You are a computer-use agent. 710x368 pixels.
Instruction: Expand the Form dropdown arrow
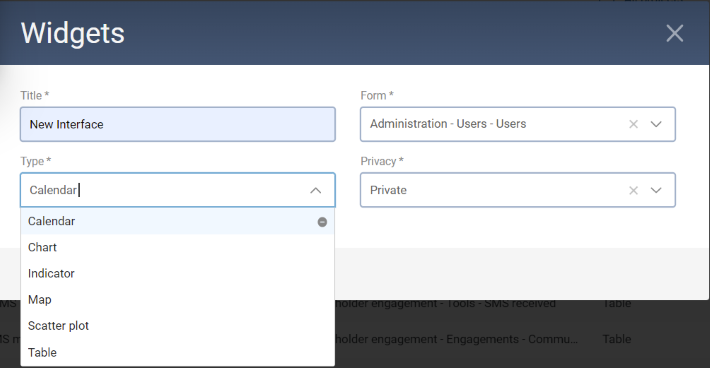pyautogui.click(x=656, y=124)
